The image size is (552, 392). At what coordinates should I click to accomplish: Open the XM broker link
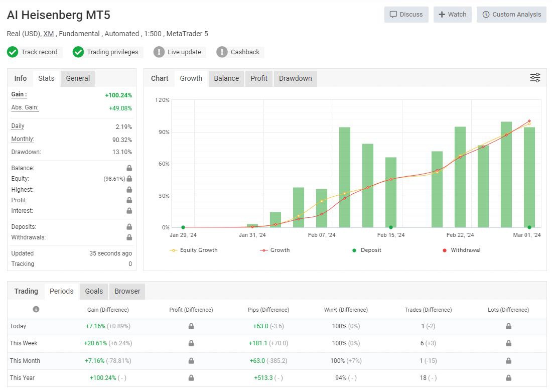(49, 34)
